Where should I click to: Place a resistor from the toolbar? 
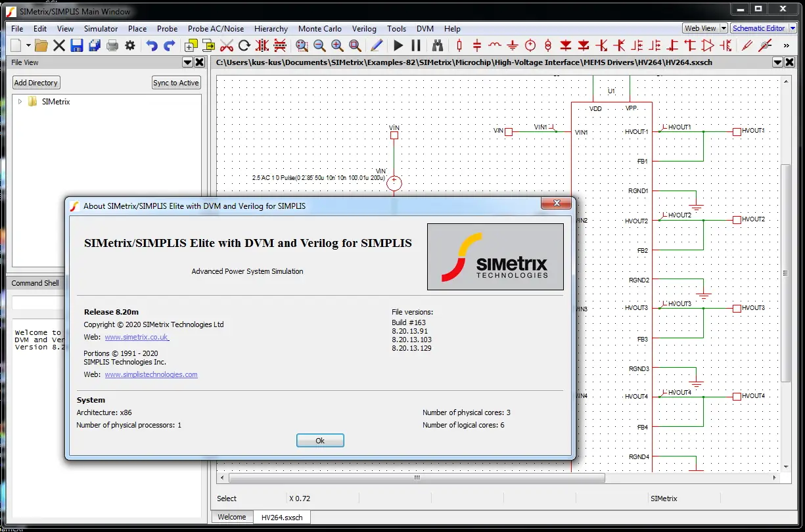pos(459,45)
